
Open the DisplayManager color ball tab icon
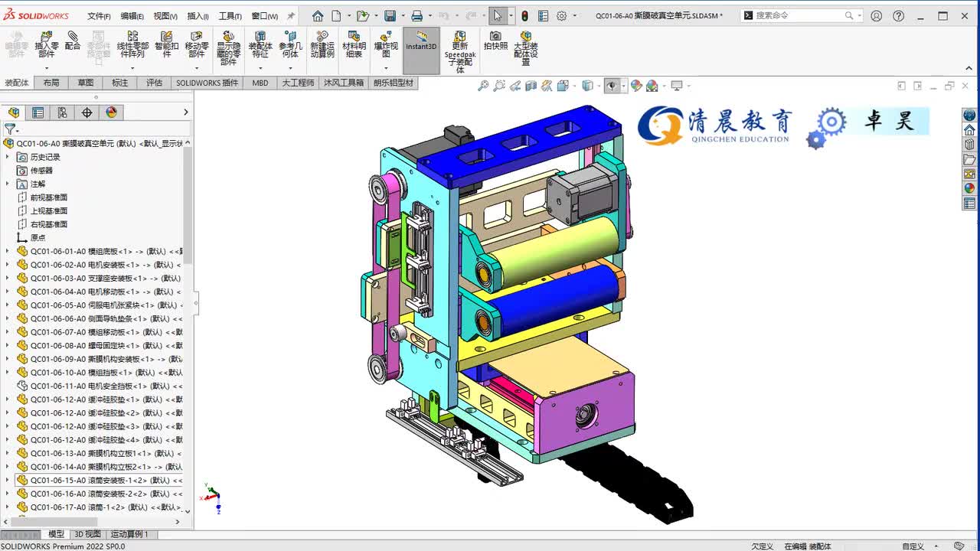111,112
